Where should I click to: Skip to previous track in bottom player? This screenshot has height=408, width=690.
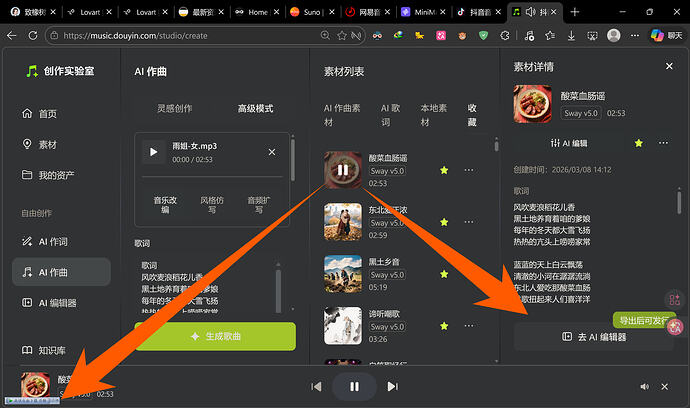pyautogui.click(x=316, y=386)
